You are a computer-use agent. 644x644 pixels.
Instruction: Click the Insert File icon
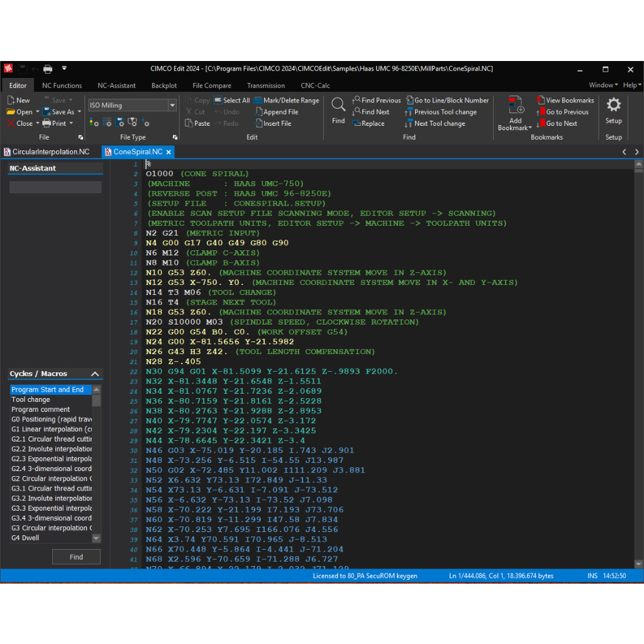pos(258,123)
